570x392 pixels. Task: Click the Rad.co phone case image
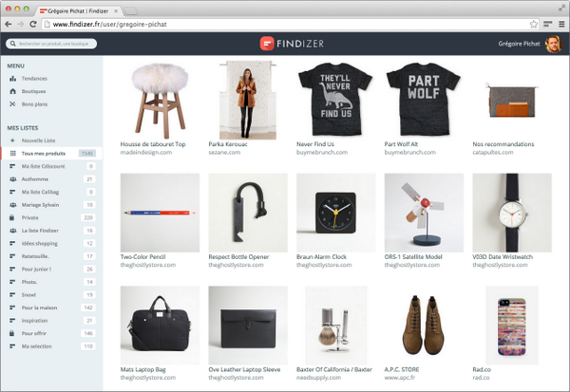tap(512, 326)
